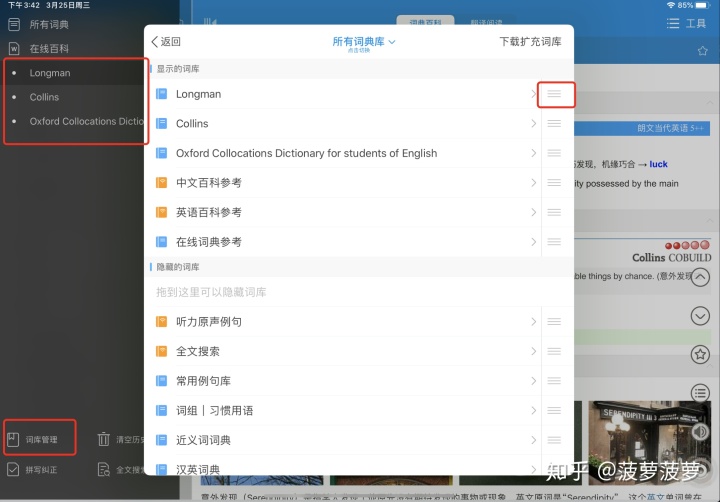Grab the 常用例句库 reorder handle
720x502 pixels.
click(x=554, y=381)
